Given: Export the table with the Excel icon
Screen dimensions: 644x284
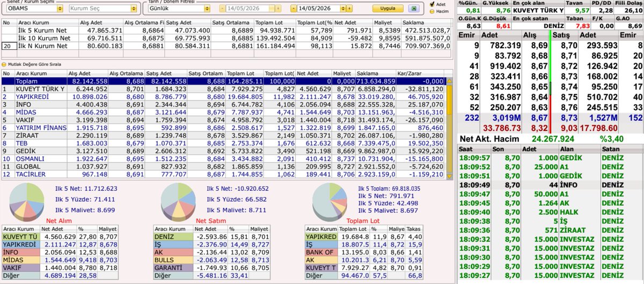Looking at the screenshot, I should point(413,9).
